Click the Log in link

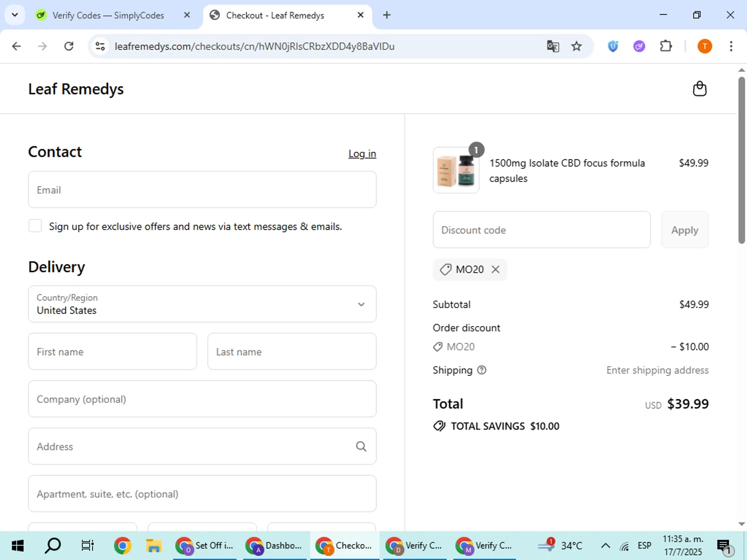pos(362,154)
